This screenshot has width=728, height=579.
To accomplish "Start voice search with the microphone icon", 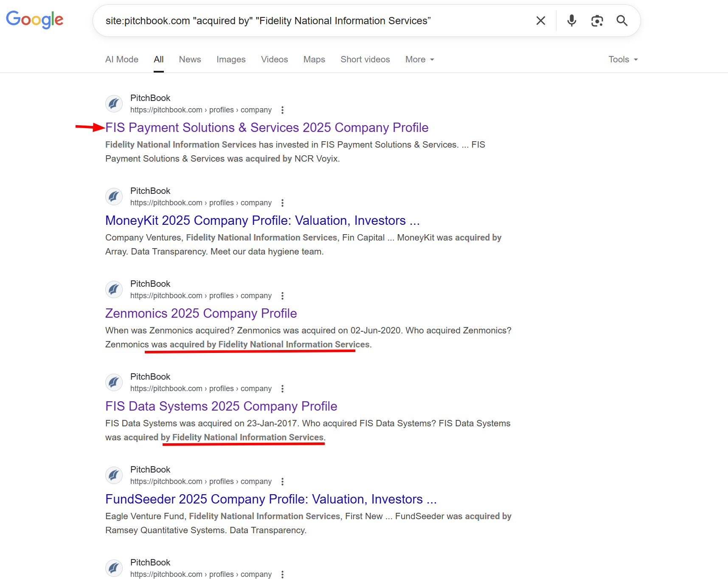I will [x=571, y=21].
